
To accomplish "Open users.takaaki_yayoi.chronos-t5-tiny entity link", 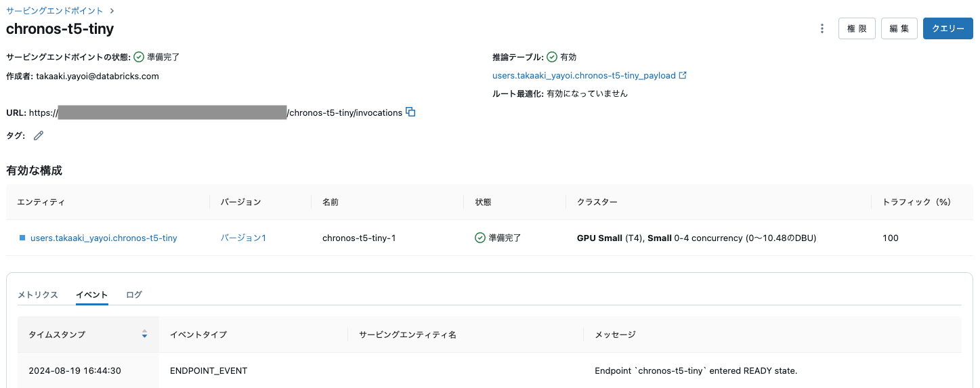I will [x=104, y=238].
